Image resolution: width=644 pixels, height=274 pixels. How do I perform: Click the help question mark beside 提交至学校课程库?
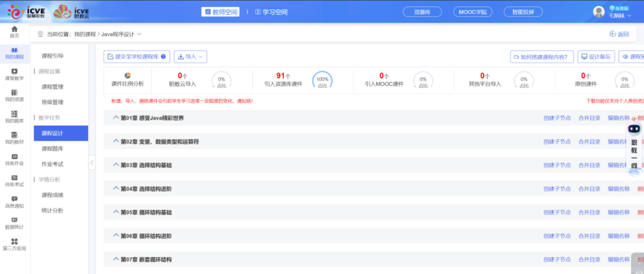click(x=163, y=57)
